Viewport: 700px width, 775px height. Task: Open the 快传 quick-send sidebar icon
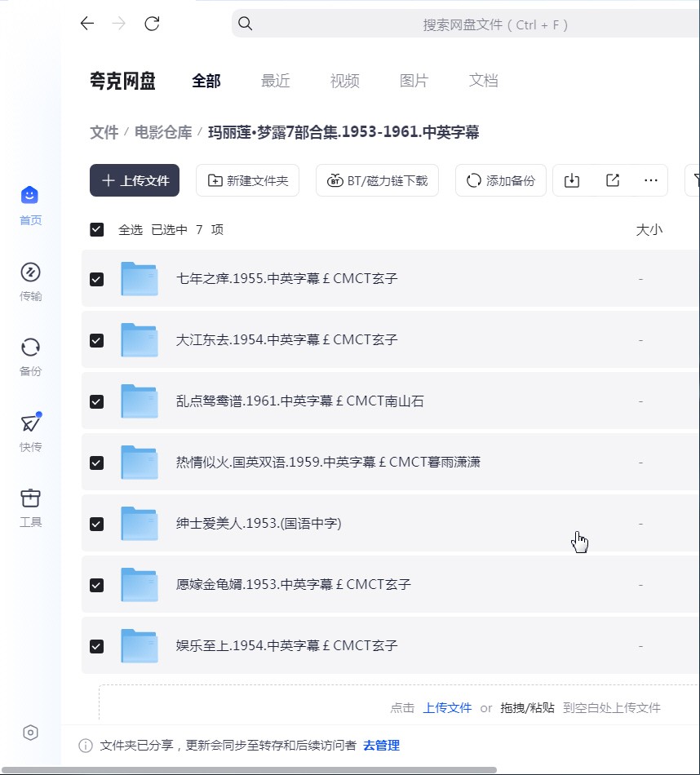(30, 432)
